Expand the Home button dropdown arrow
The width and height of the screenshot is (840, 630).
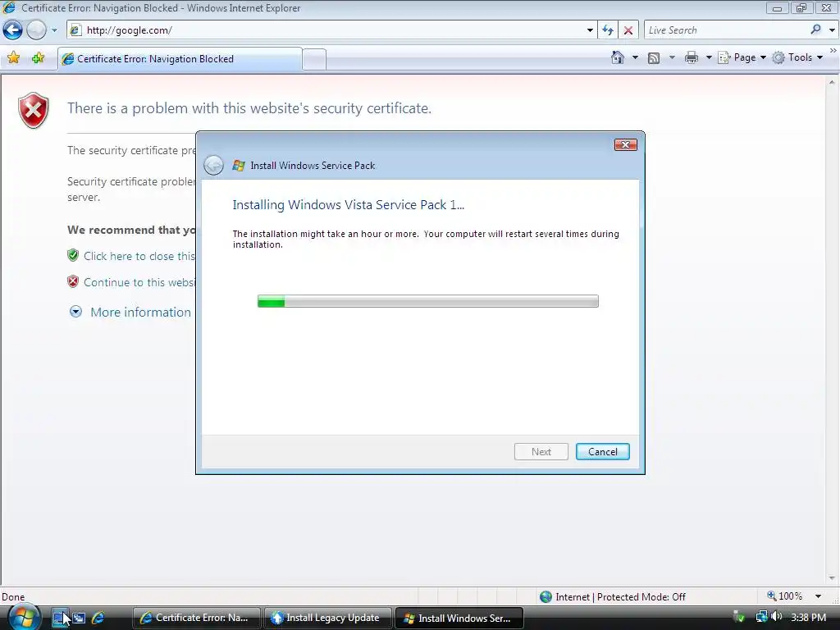(x=636, y=57)
